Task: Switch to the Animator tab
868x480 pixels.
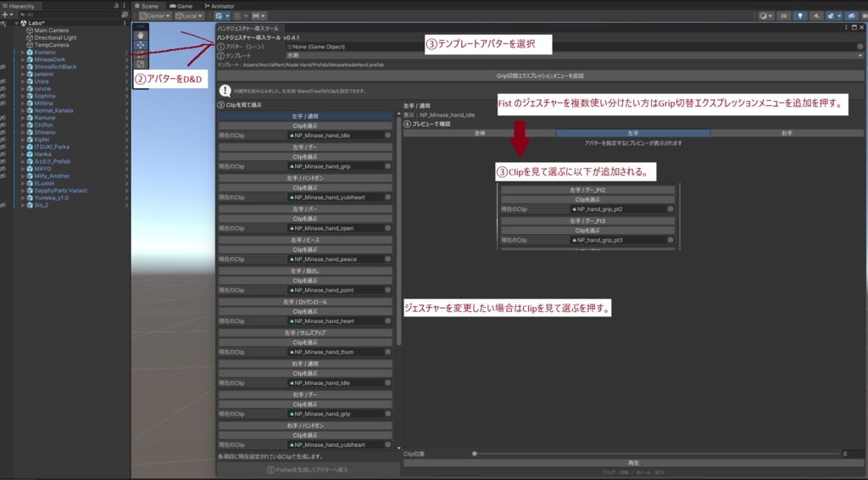Action: [220, 6]
